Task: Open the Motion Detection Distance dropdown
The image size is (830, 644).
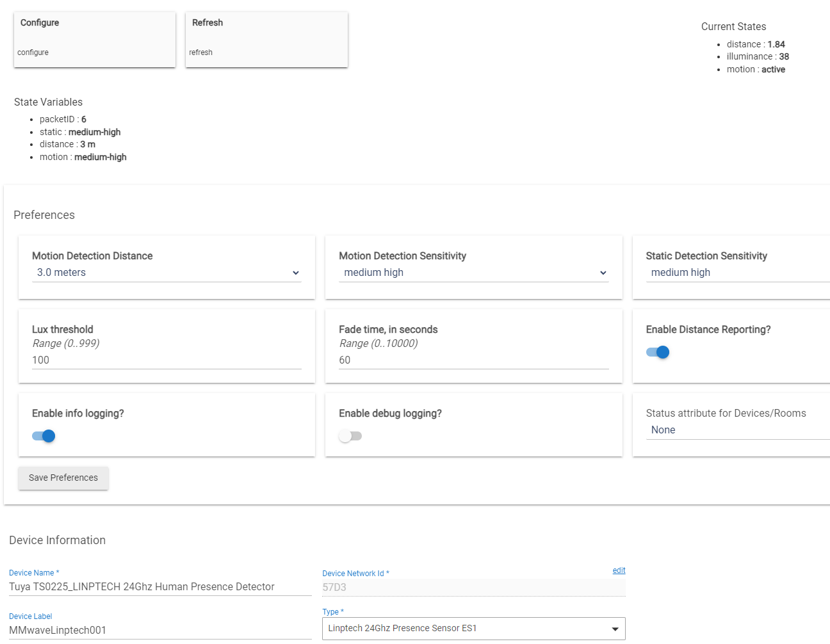Action: click(x=167, y=273)
